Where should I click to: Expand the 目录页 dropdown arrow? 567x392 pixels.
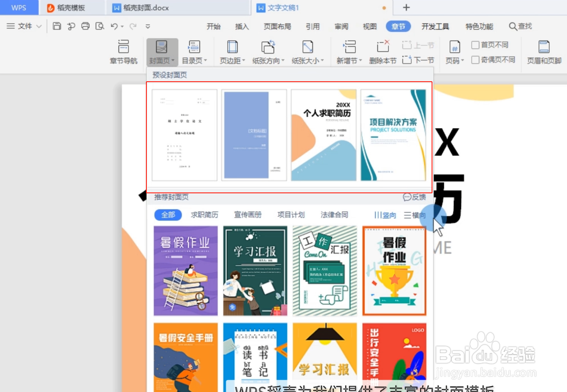[205, 60]
